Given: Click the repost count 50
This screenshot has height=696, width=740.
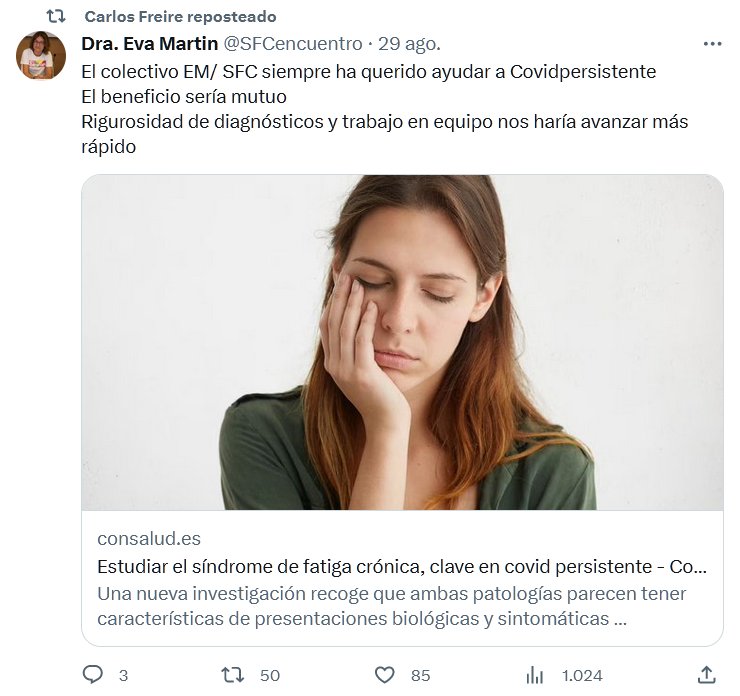Looking at the screenshot, I should (x=270, y=675).
